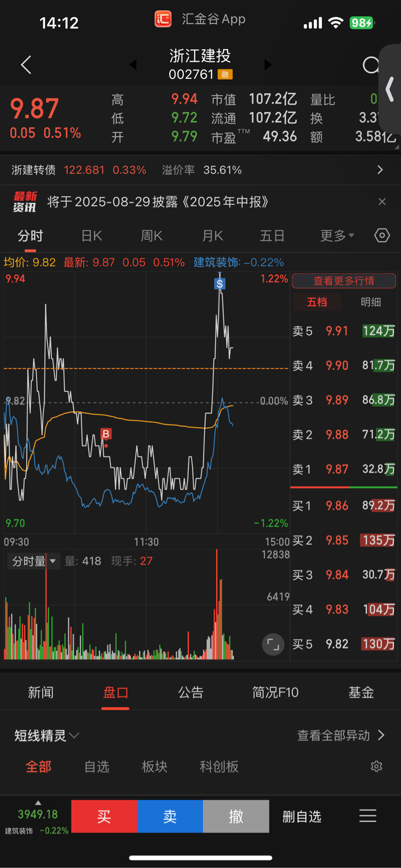Open the bottom hamburger menu
The height and width of the screenshot is (868, 401).
pyautogui.click(x=368, y=816)
